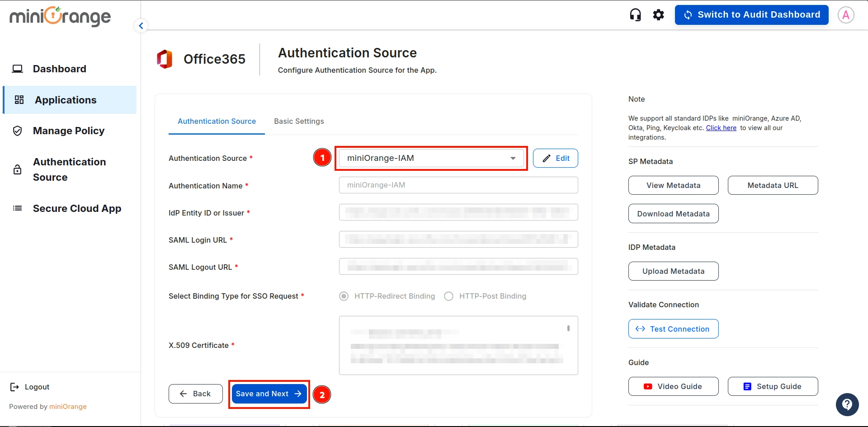Select the HTTP-Redirect Binding option
The width and height of the screenshot is (868, 427).
click(344, 296)
